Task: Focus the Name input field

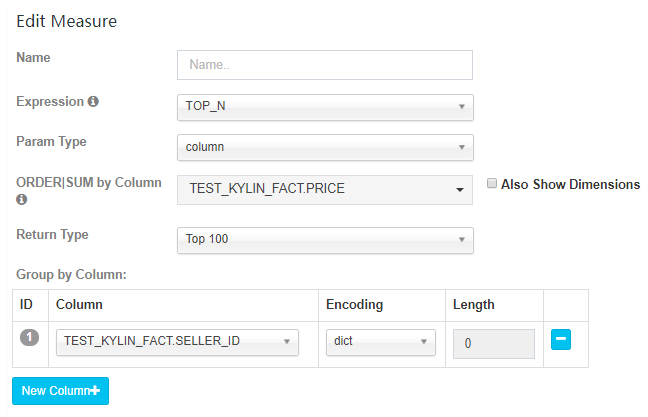Action: pyautogui.click(x=324, y=65)
